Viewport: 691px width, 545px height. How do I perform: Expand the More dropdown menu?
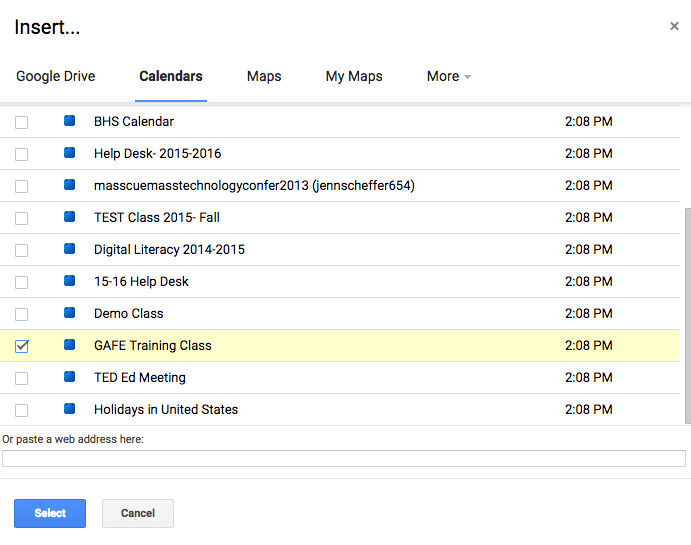(448, 76)
